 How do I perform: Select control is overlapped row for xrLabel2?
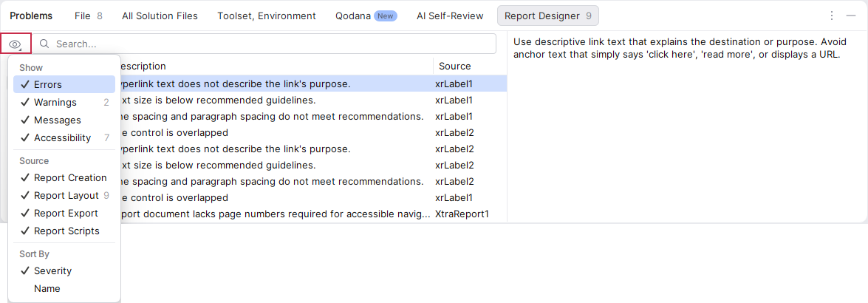pos(313,133)
